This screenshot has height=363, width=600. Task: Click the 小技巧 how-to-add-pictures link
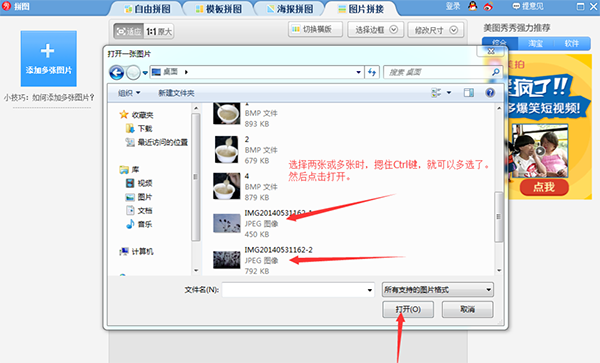[x=49, y=98]
